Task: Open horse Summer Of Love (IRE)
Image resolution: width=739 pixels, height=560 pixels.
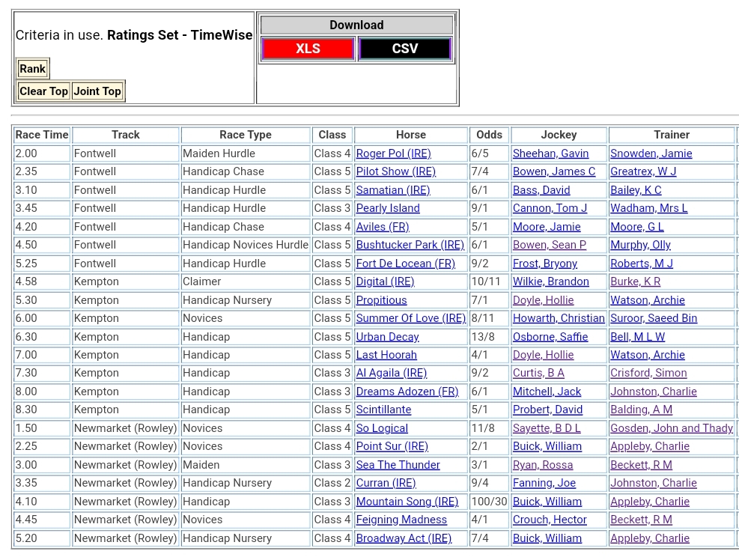Action: point(410,318)
